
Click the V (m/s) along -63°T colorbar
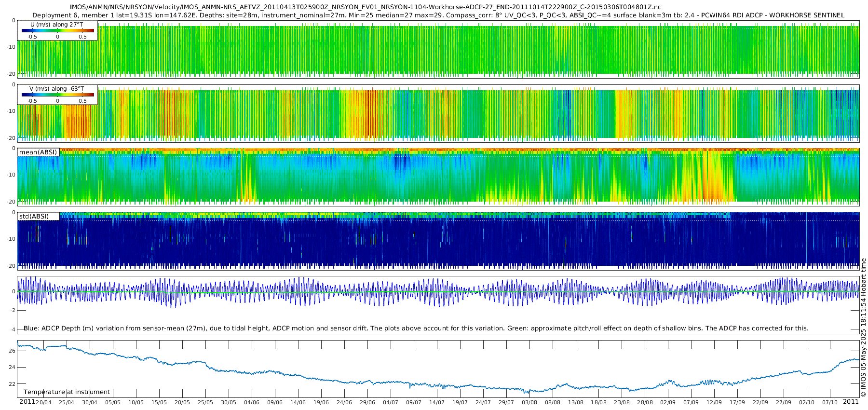coord(57,95)
